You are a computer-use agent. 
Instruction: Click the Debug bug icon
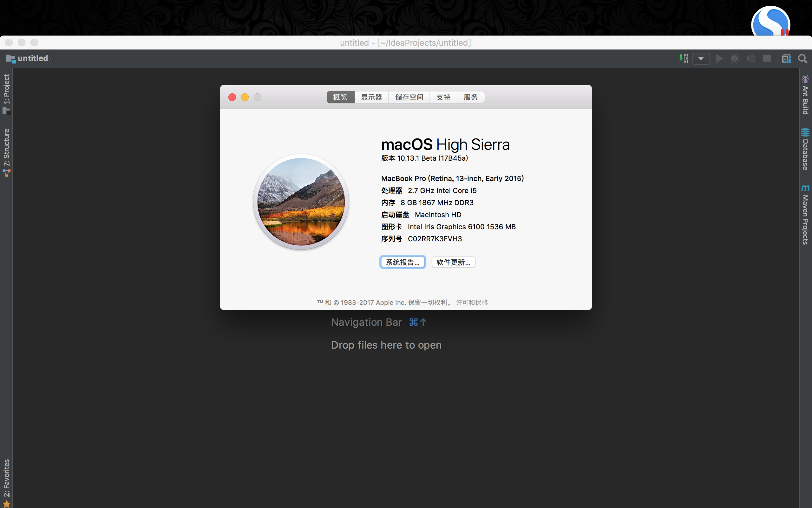[735, 58]
